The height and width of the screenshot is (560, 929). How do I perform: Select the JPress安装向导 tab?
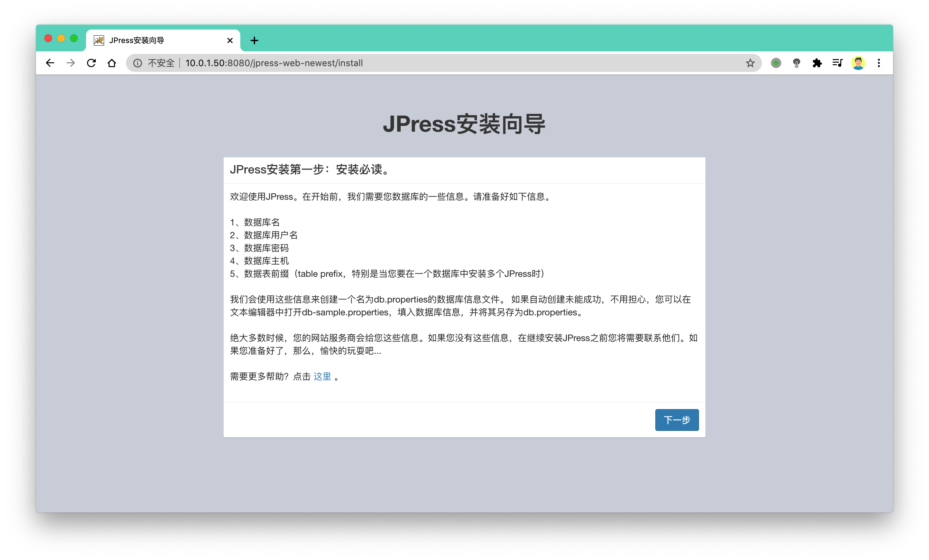point(163,40)
